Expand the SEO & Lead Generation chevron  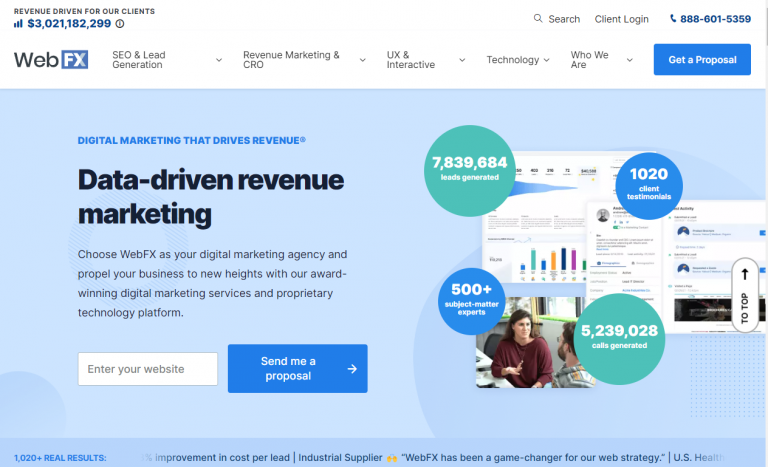pyautogui.click(x=219, y=60)
